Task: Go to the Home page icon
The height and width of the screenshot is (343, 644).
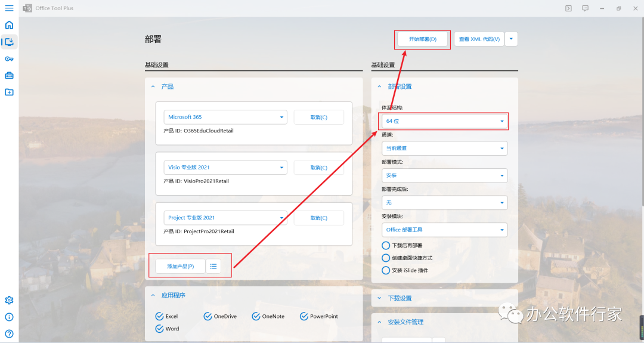Action: point(9,25)
